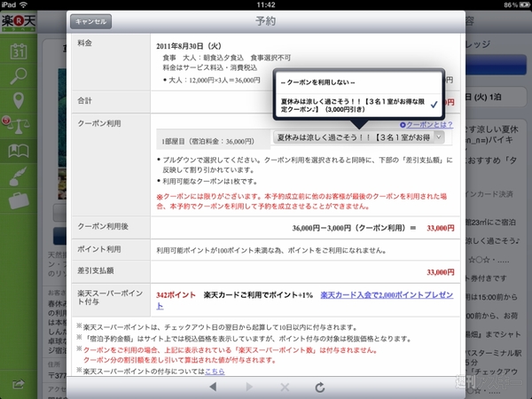
Task: Tap the 11:42 clock in status bar
Action: 266,4
